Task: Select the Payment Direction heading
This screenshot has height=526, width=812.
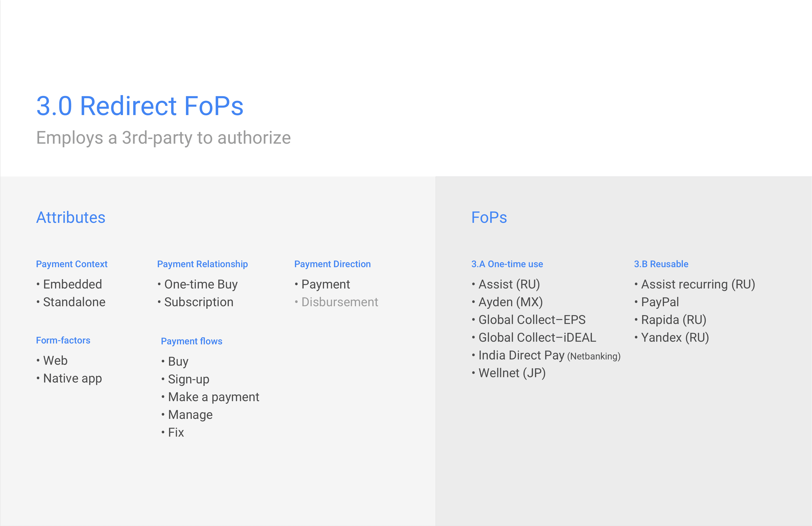Action: pyautogui.click(x=332, y=264)
